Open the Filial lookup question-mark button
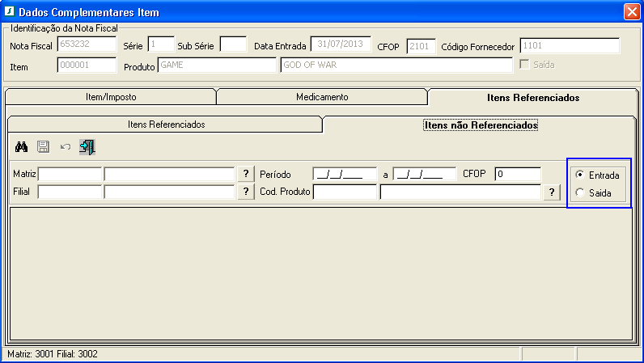This screenshot has width=644, height=363. pyautogui.click(x=245, y=192)
